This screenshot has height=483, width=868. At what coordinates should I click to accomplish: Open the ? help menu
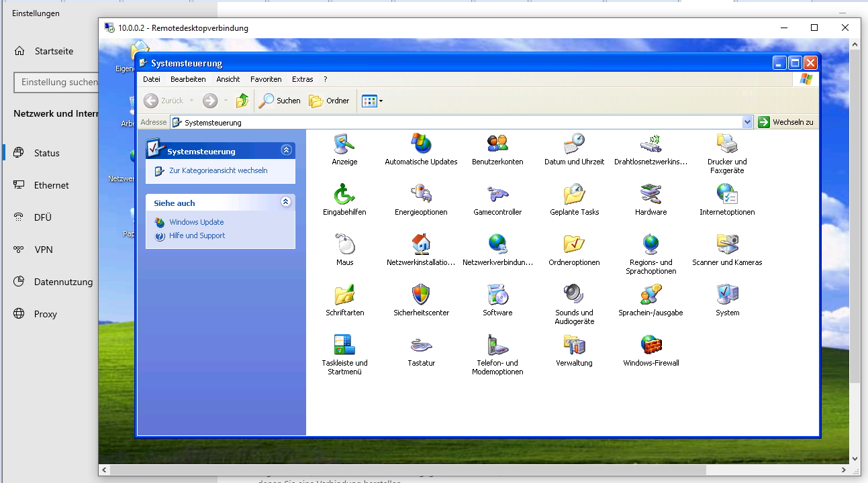coord(326,79)
